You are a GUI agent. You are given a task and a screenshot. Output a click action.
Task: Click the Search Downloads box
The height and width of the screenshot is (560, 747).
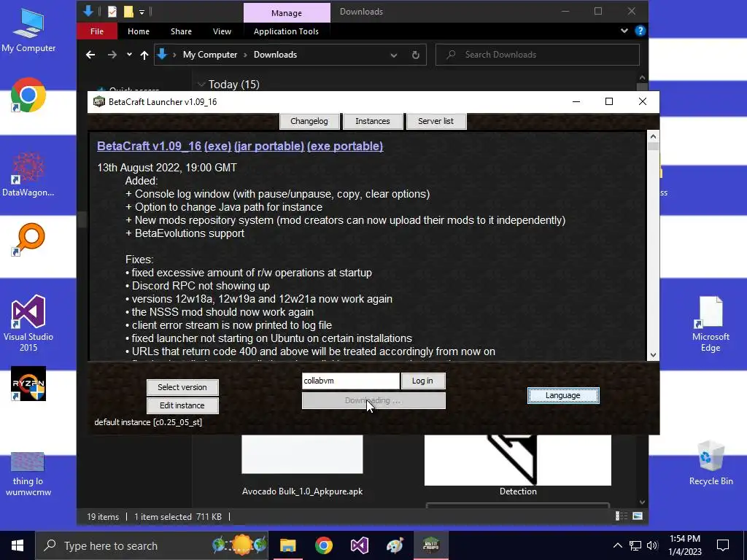[x=538, y=55]
